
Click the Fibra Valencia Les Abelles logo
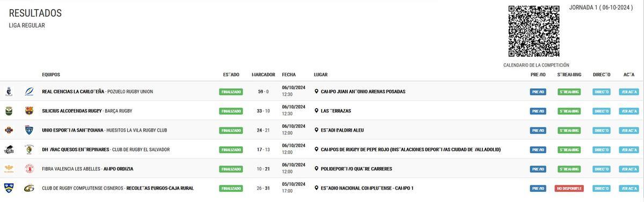coord(9,169)
